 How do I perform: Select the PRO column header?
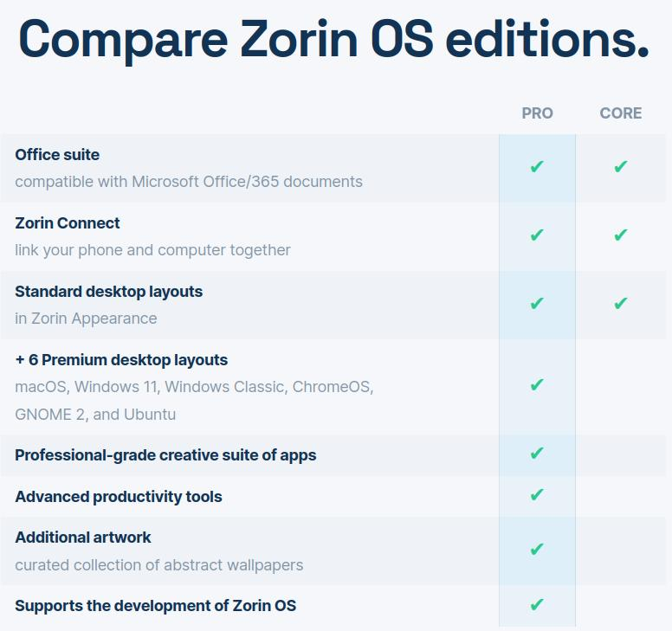tap(537, 113)
